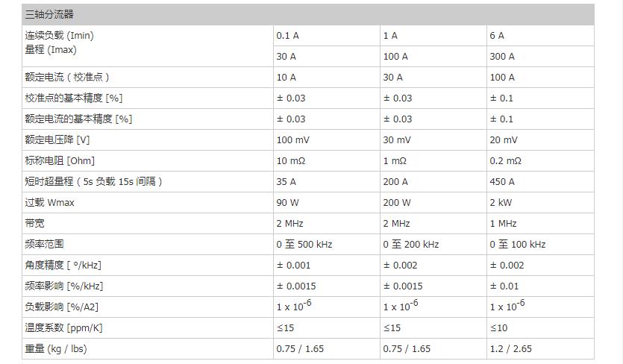
Task: Select the 标称电阻 [Ohm] row label
Action: coord(60,160)
